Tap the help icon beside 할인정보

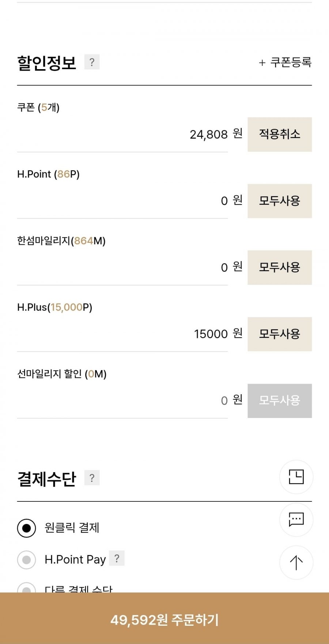tap(92, 62)
